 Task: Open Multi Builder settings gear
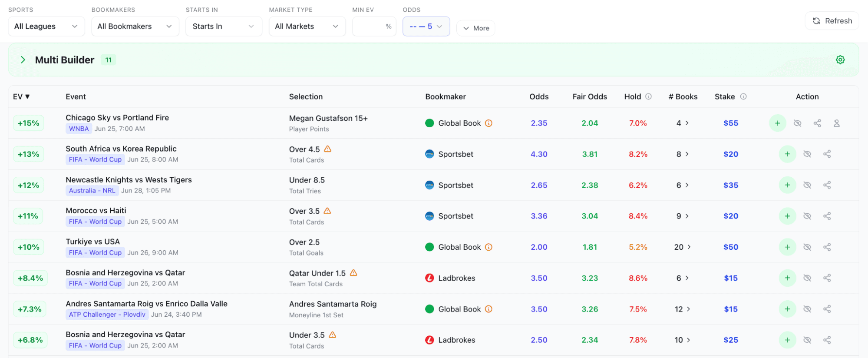(x=840, y=60)
